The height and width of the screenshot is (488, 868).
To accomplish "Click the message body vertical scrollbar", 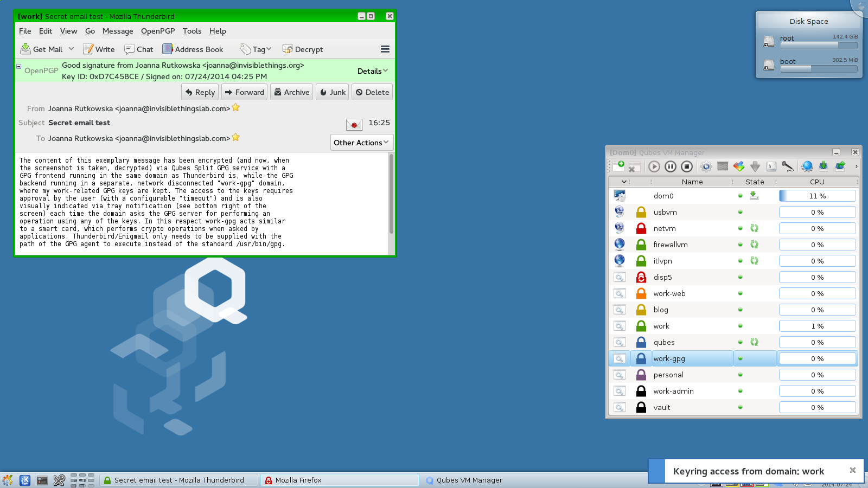I will pos(391,195).
